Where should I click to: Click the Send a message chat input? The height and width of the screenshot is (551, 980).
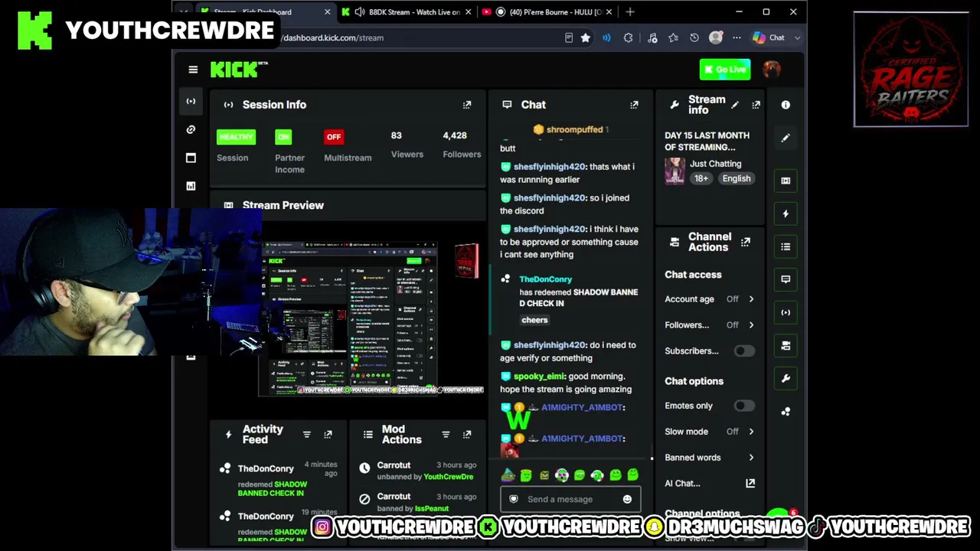[x=570, y=500]
